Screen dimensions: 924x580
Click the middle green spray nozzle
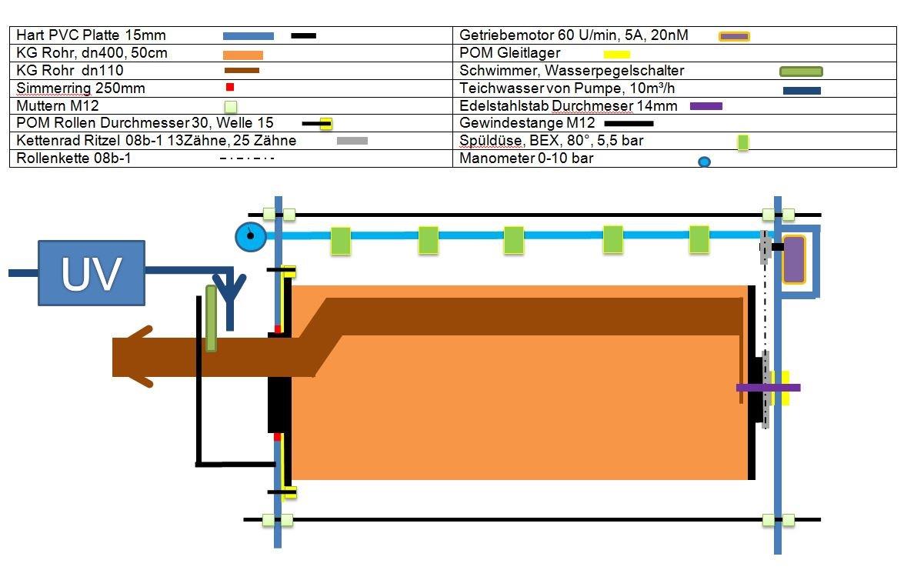pyautogui.click(x=514, y=240)
